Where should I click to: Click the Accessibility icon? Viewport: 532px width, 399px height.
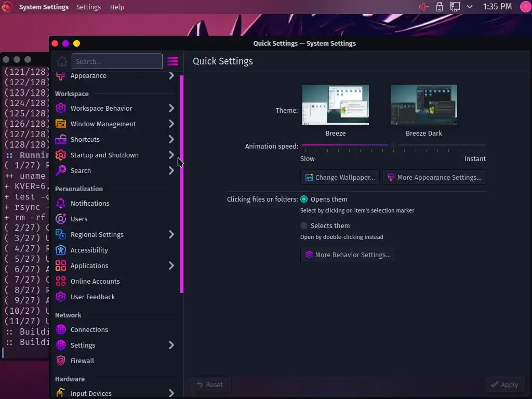coord(61,250)
